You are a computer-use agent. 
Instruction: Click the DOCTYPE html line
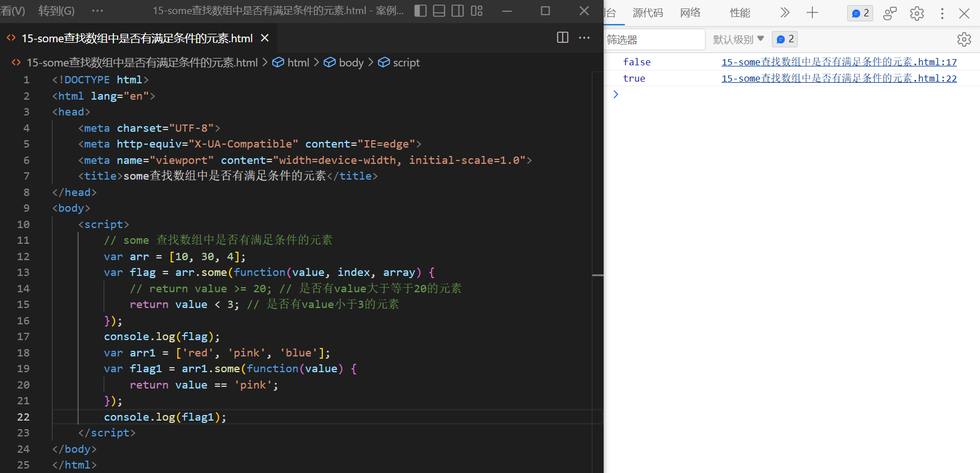100,80
